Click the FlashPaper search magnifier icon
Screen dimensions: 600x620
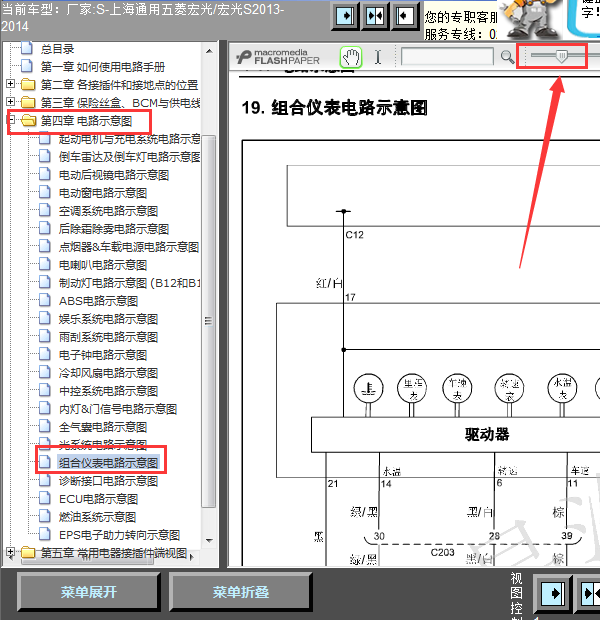coord(507,57)
